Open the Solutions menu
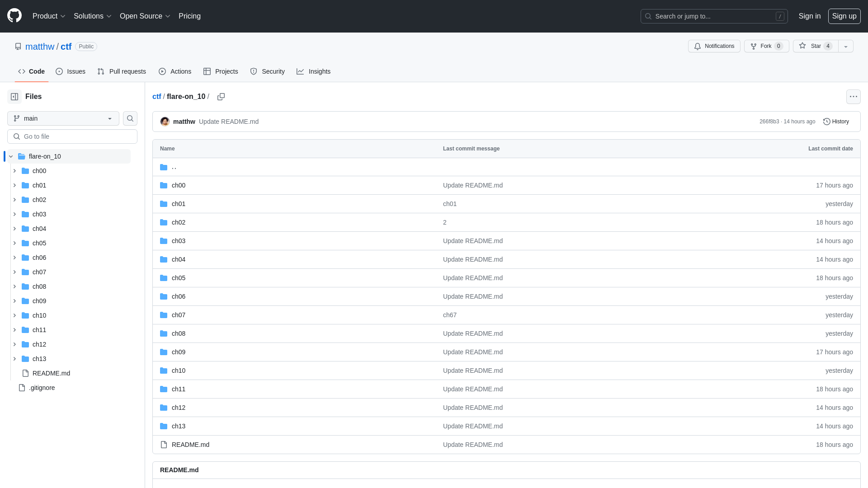Image resolution: width=868 pixels, height=488 pixels. pos(92,16)
